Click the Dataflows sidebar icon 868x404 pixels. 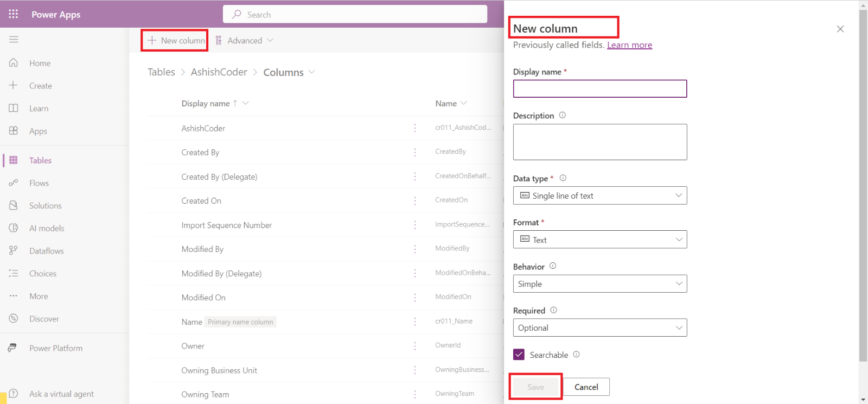point(14,251)
